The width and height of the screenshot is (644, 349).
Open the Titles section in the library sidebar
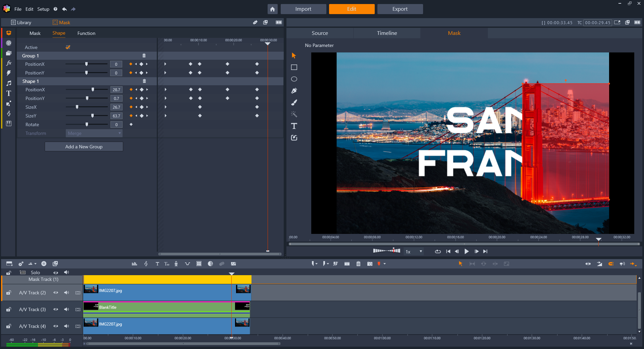point(9,93)
